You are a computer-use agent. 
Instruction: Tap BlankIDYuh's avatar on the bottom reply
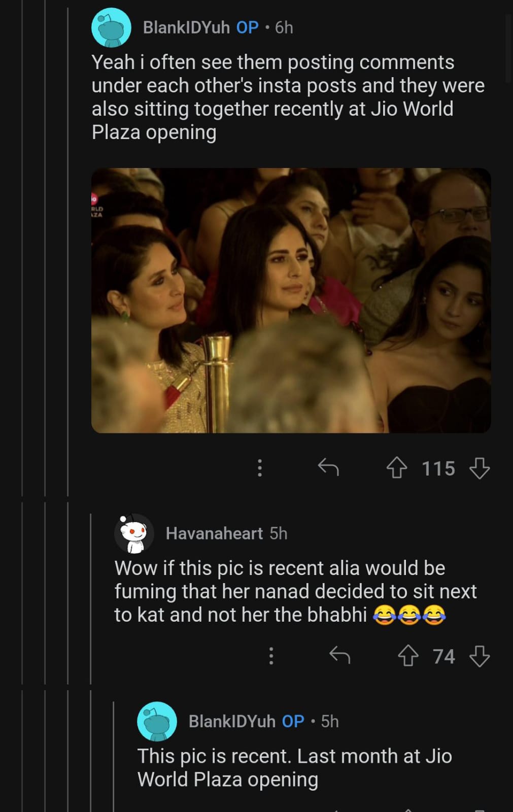click(157, 721)
